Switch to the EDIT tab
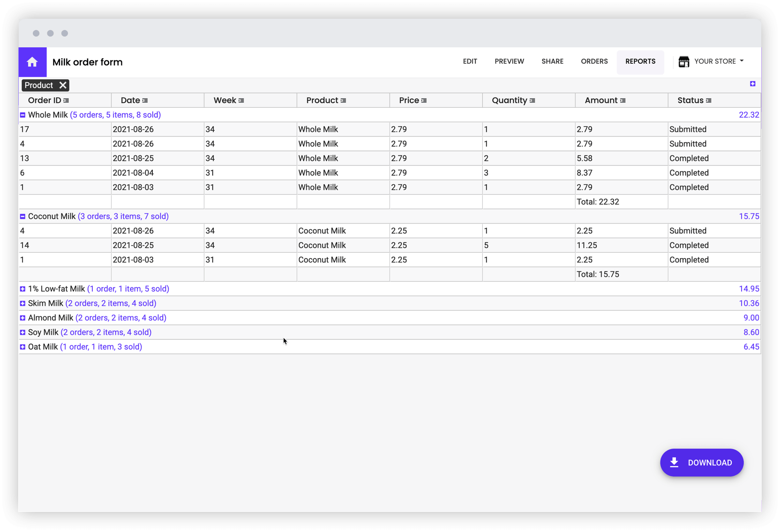The width and height of the screenshot is (780, 532). pos(470,61)
